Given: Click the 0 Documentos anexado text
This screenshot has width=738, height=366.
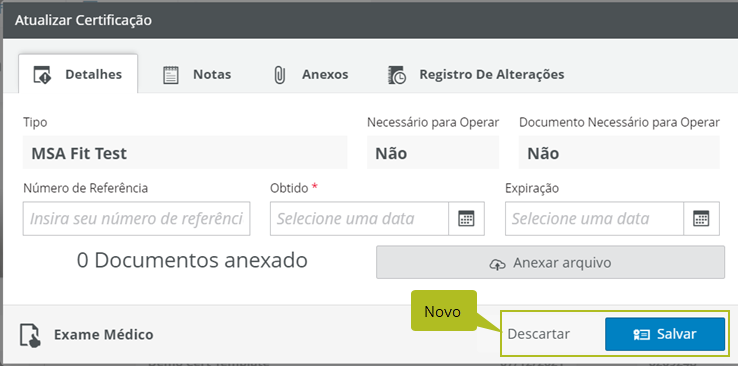Looking at the screenshot, I should tap(192, 260).
